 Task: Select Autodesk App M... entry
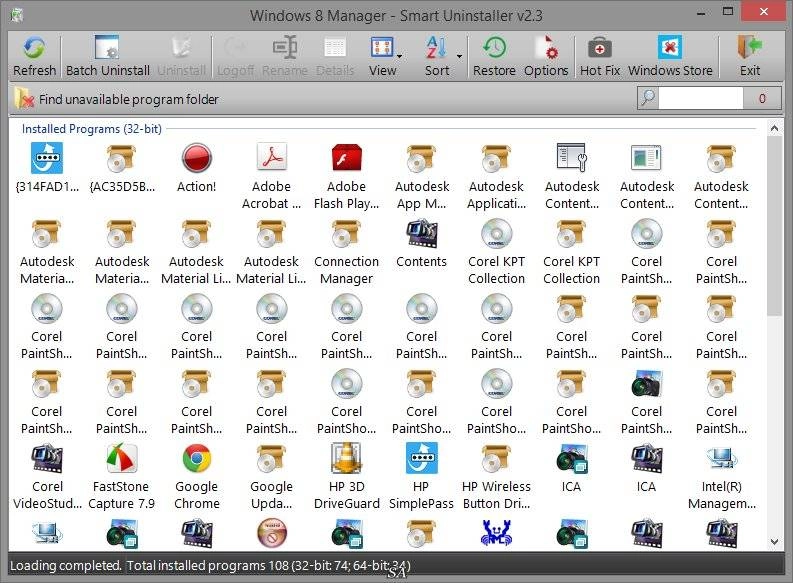421,176
